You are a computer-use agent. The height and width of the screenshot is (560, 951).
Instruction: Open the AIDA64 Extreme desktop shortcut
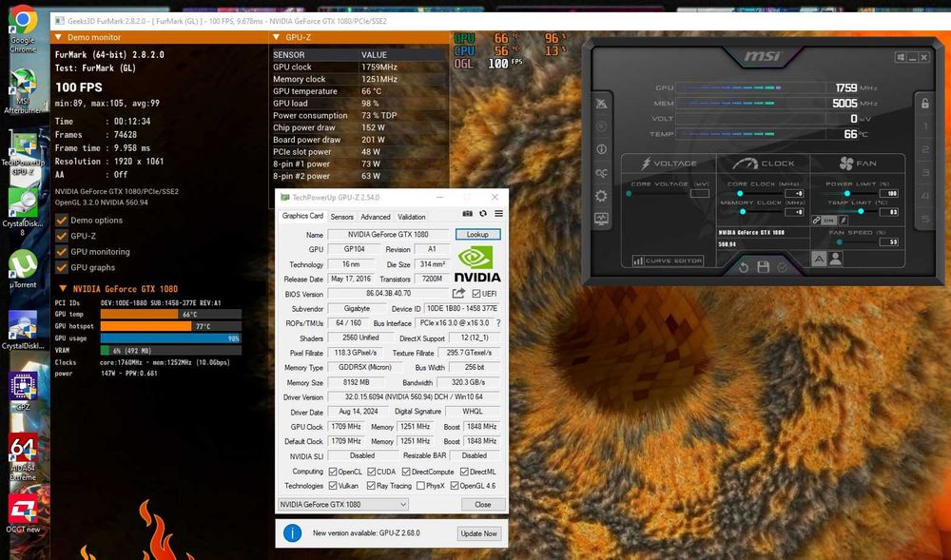click(x=23, y=455)
